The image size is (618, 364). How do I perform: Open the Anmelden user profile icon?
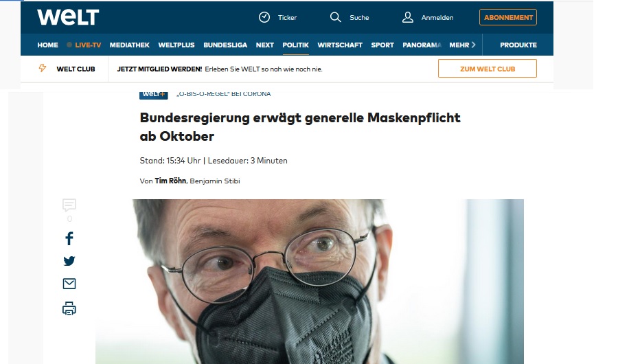coord(407,17)
